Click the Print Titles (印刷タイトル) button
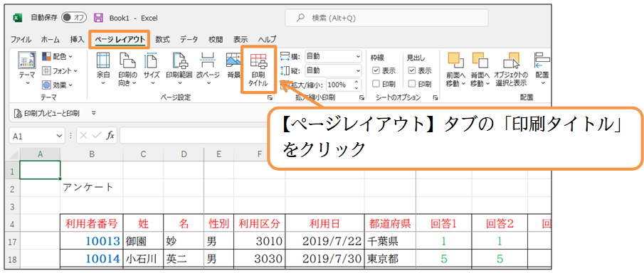644x273 pixels. 258,69
